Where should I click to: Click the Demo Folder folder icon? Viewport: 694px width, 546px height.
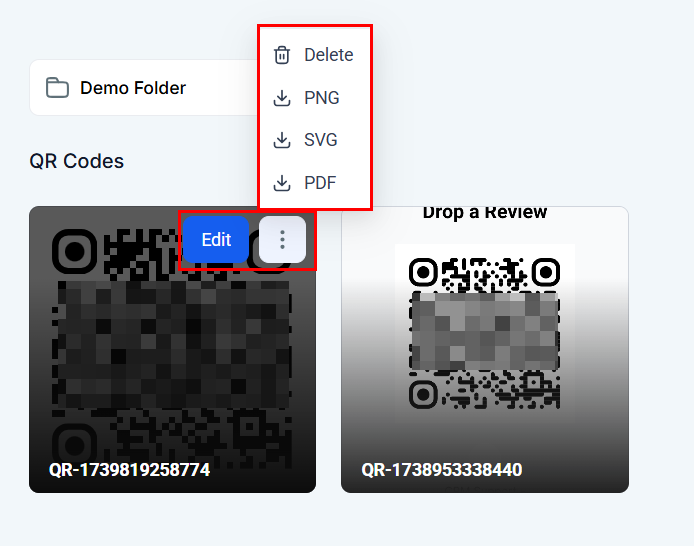click(57, 88)
